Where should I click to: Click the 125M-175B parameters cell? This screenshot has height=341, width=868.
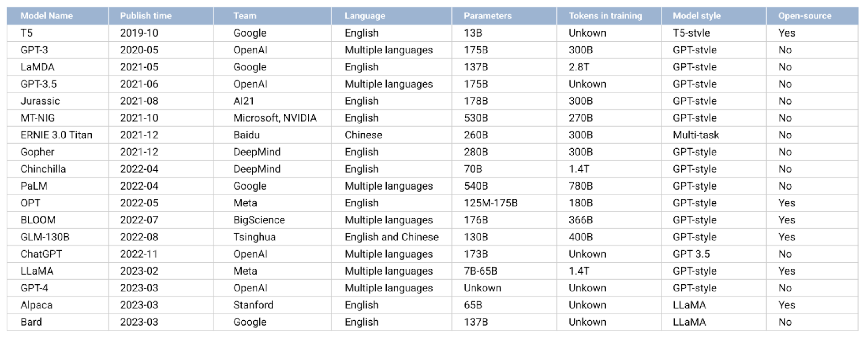[504, 203]
